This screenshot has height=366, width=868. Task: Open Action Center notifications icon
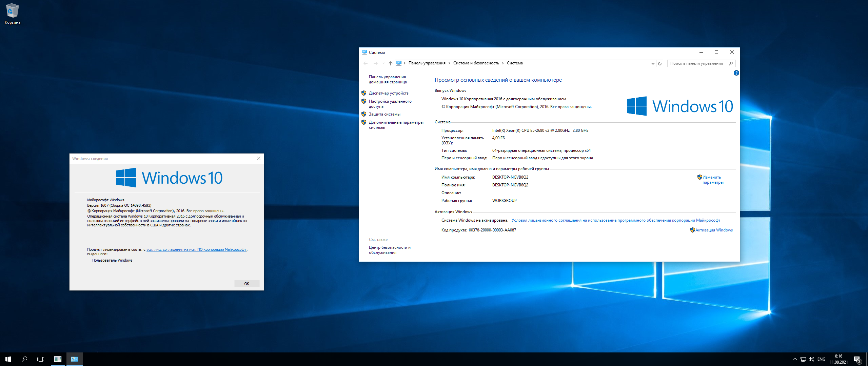tap(857, 359)
